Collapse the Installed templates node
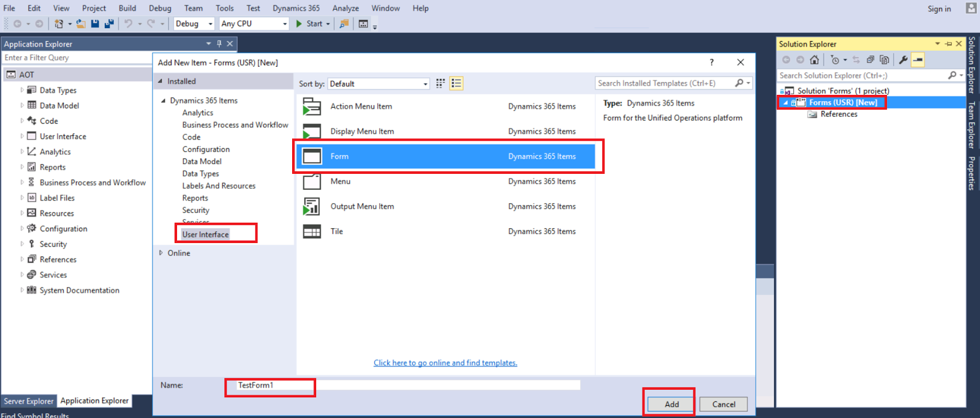This screenshot has width=980, height=418. 160,81
